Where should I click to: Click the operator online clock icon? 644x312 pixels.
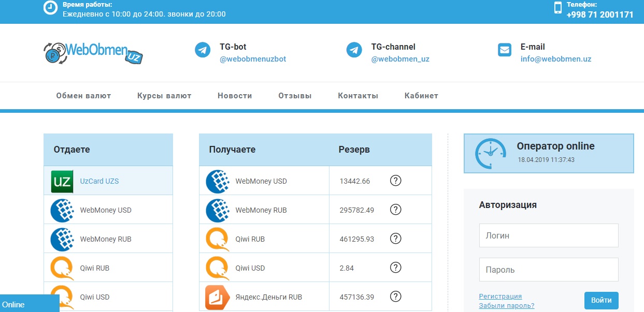(490, 153)
